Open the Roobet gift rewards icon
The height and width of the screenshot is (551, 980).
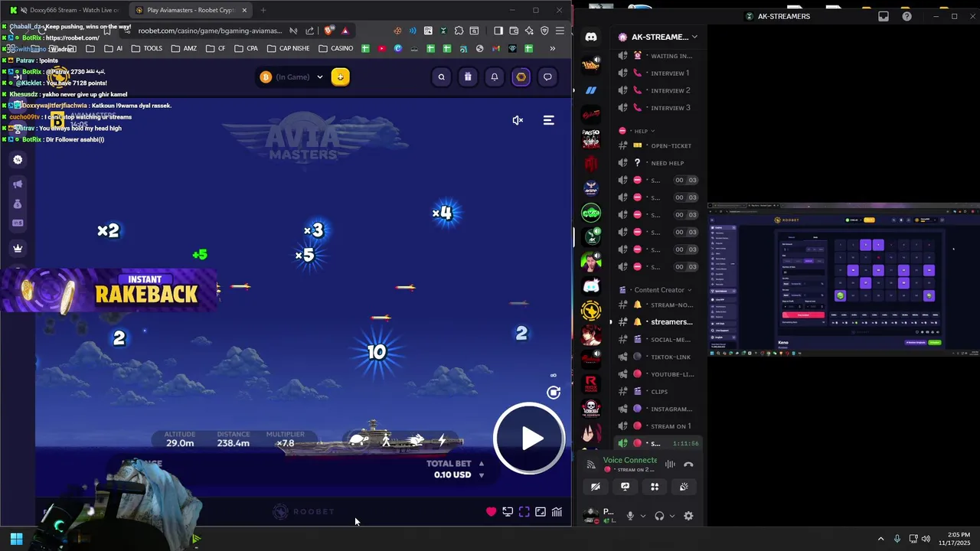click(468, 77)
